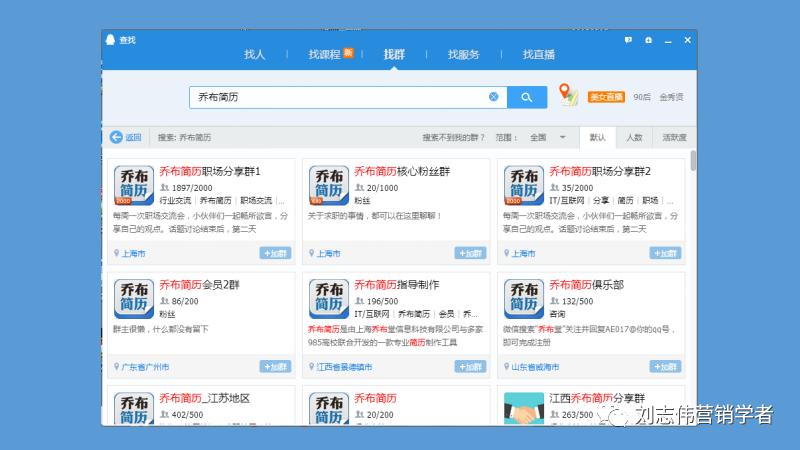Image resolution: width=800 pixels, height=450 pixels.
Task: Open the 乔布简历核心粉丝群 group avatar
Action: tap(329, 185)
